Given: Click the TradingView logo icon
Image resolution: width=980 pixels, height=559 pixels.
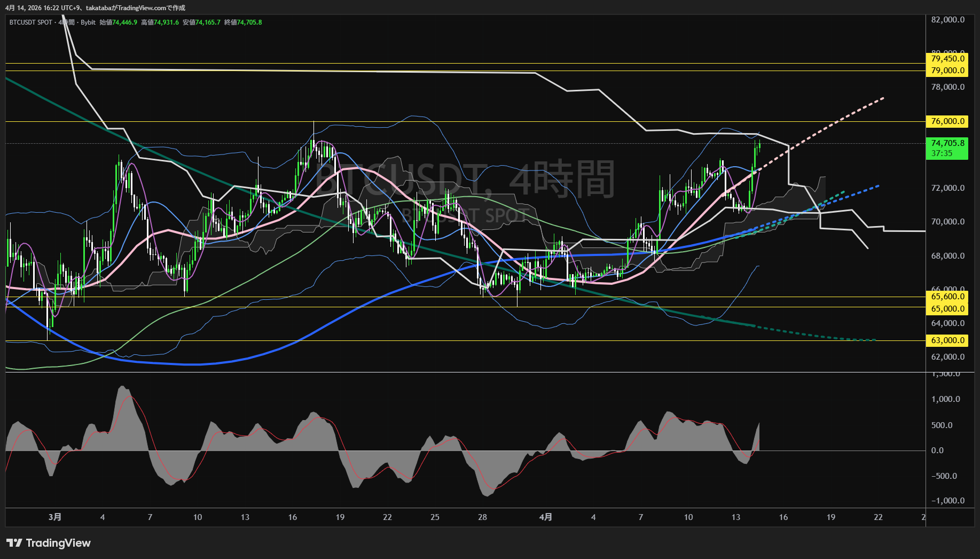Looking at the screenshot, I should coord(14,543).
